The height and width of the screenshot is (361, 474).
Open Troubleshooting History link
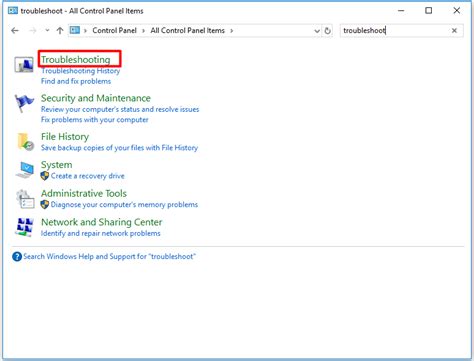80,71
